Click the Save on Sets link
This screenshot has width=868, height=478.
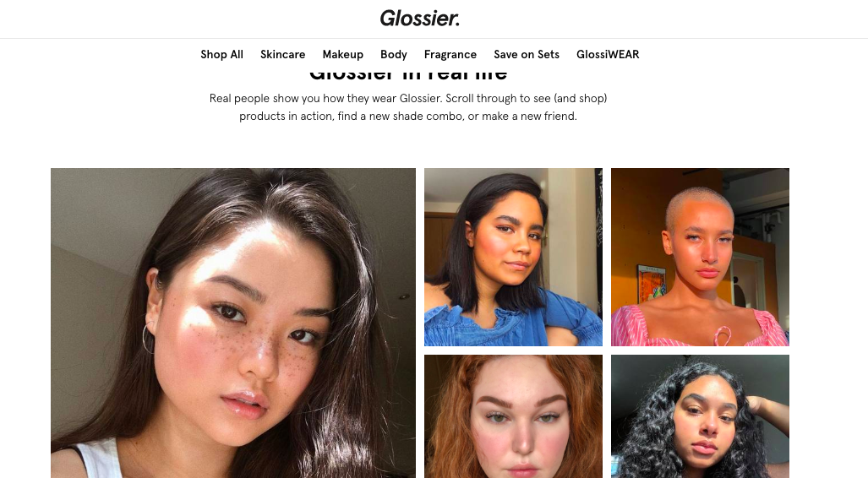point(527,54)
